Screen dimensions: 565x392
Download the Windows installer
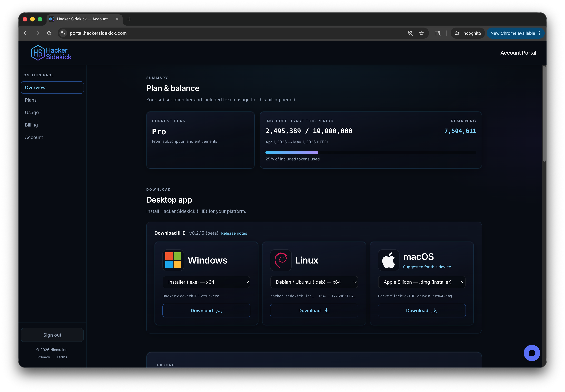(x=206, y=310)
